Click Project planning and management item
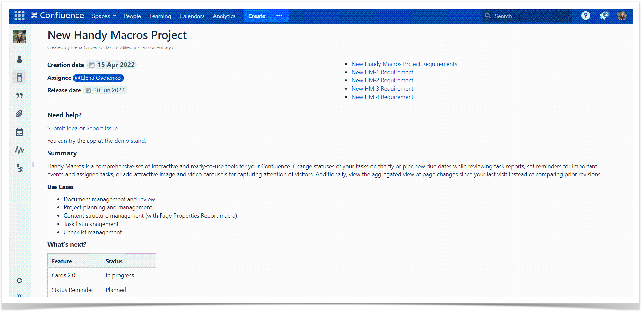644x313 pixels. (108, 207)
